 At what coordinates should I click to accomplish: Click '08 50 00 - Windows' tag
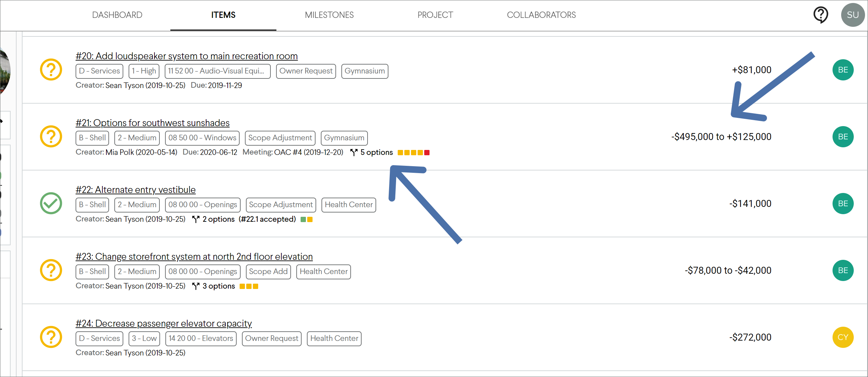[x=202, y=138]
